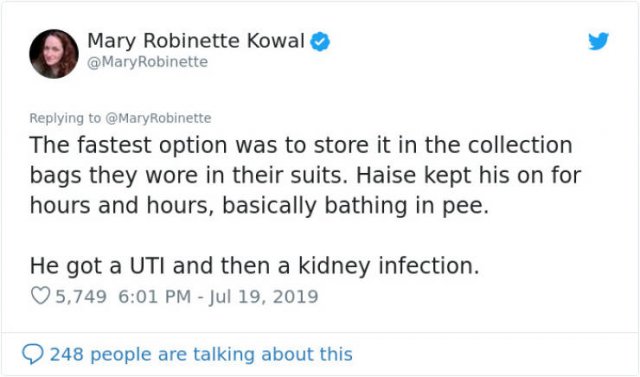640x377 pixels.
Task: Click the speech bubble reply icon
Action: coord(33,354)
